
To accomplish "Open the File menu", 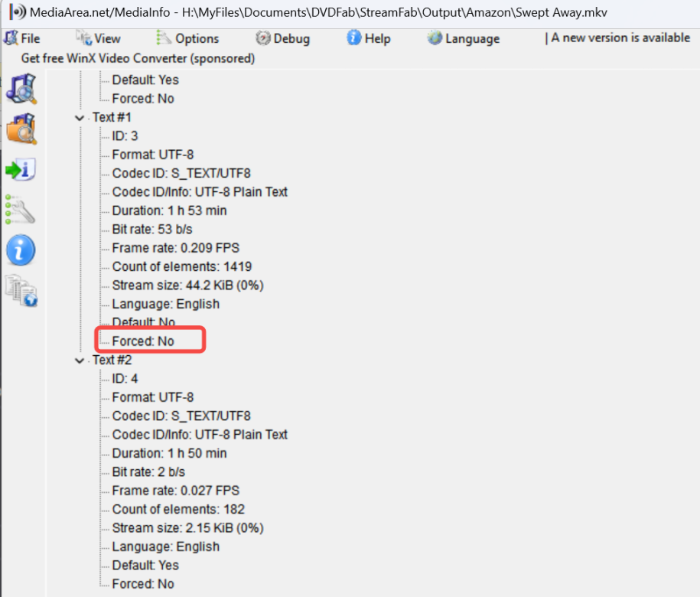I will click(x=22, y=38).
